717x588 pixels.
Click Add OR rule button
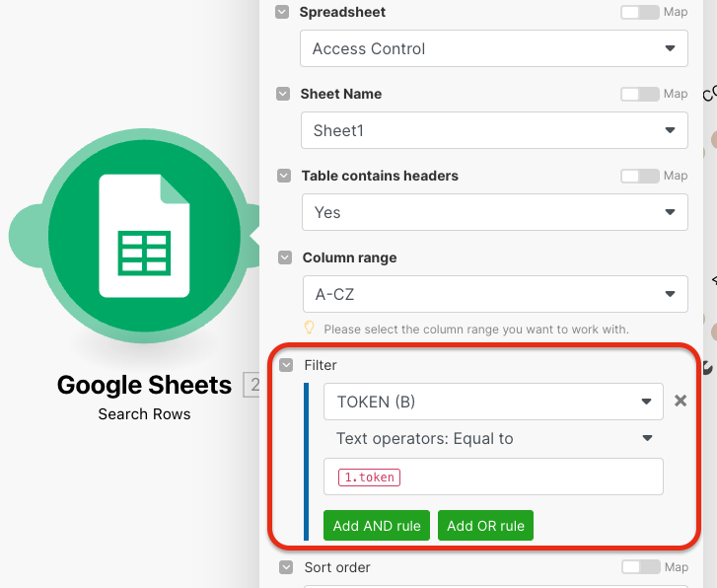coord(485,526)
